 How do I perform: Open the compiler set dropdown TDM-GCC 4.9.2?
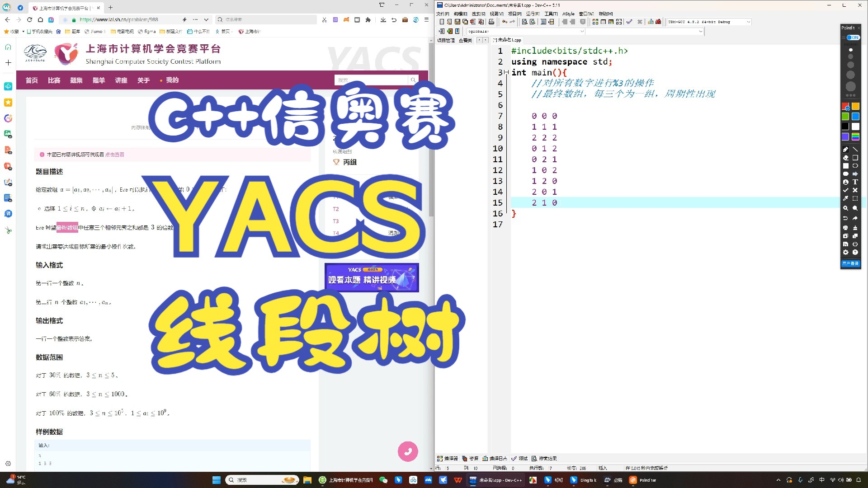[708, 22]
